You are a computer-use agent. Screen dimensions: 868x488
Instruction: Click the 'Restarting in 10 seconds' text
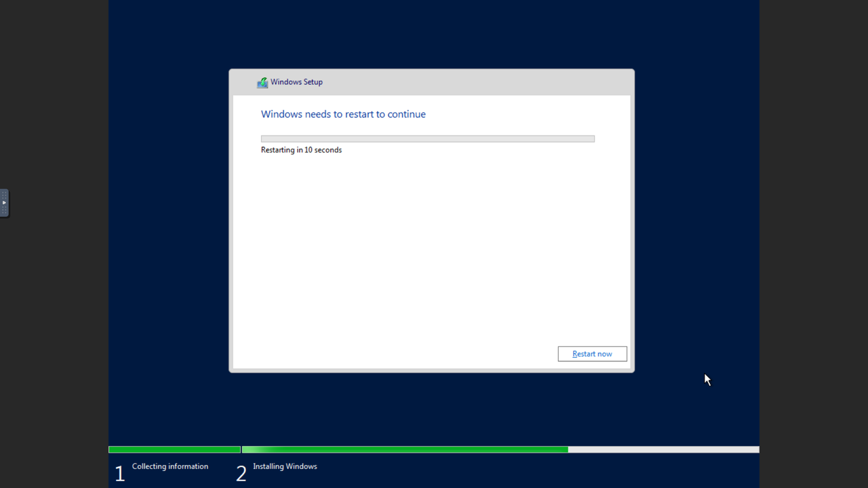coord(301,150)
